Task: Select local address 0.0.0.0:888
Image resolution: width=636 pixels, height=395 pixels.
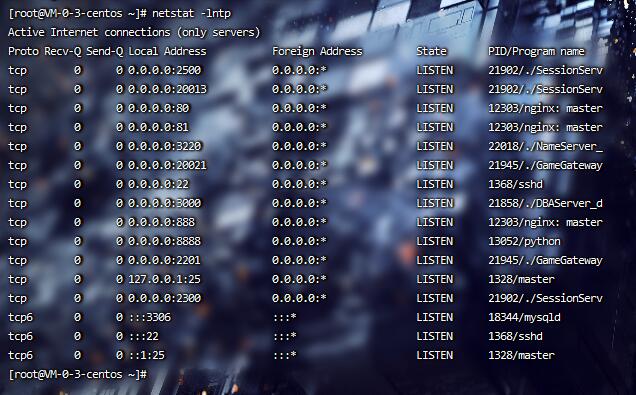Action: click(x=162, y=222)
